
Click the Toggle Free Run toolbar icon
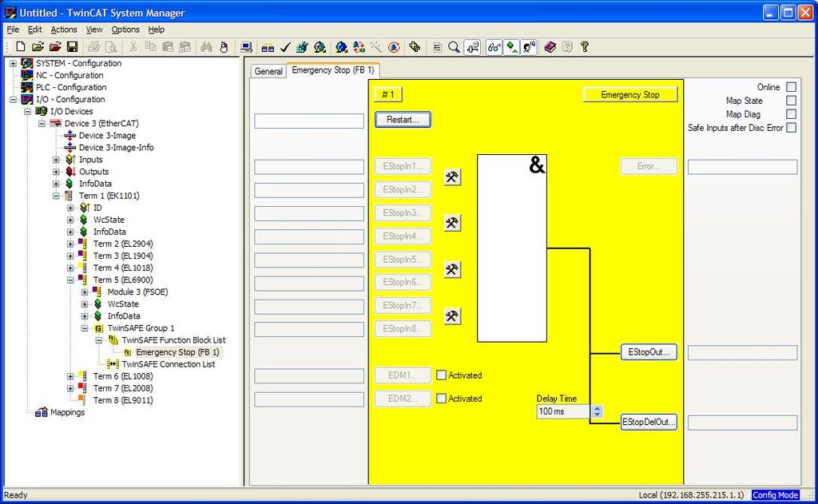394,47
